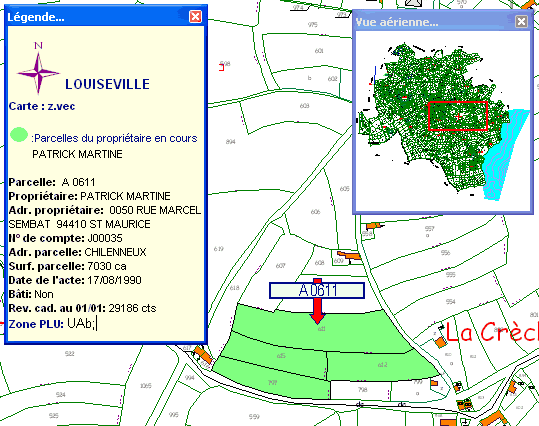Click the 'Carte : z.vec' text
This screenshot has height=426, width=539.
tap(42, 106)
